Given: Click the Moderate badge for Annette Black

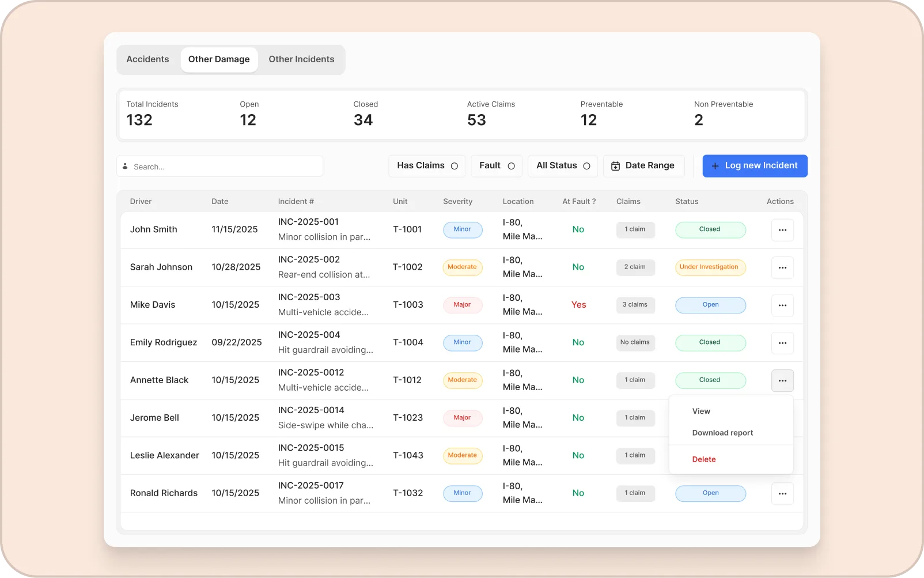Looking at the screenshot, I should 463,380.
